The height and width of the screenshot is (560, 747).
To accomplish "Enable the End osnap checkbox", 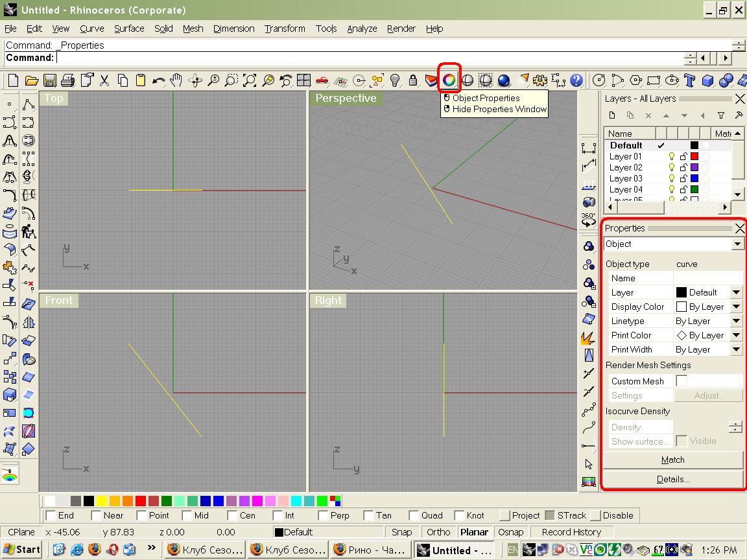I will [x=51, y=515].
